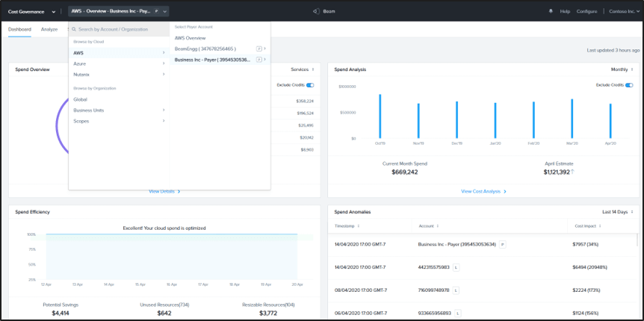Click the sort icon beside Account column

pos(438,225)
